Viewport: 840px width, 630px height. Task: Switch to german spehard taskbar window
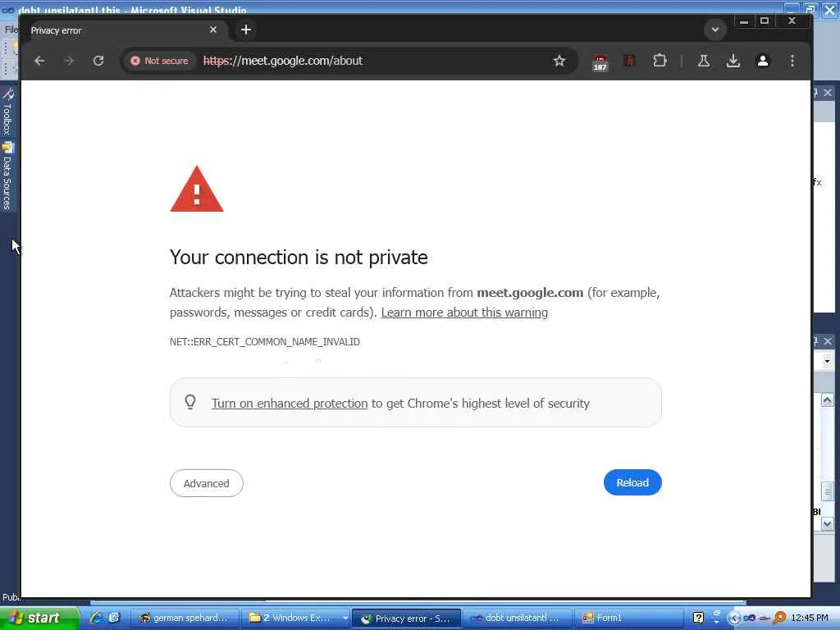coord(184,618)
